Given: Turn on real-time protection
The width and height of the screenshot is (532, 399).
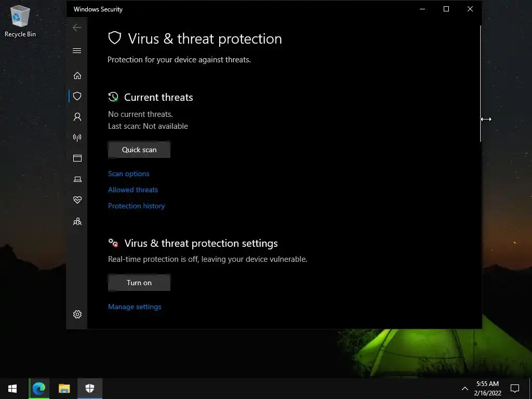Looking at the screenshot, I should (139, 283).
